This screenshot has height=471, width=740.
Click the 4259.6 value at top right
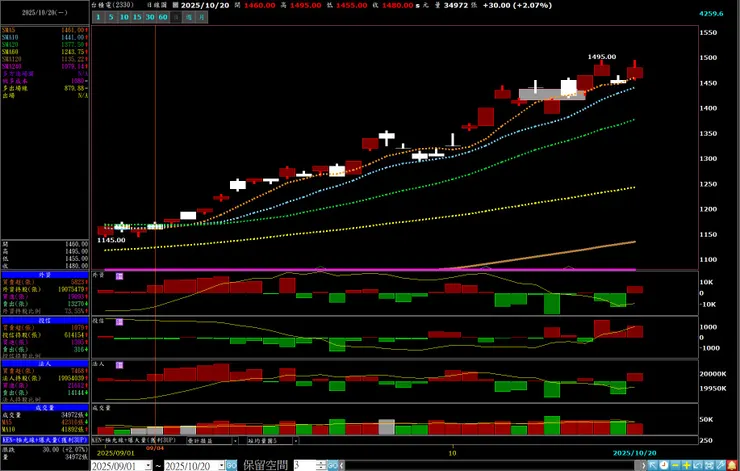711,14
